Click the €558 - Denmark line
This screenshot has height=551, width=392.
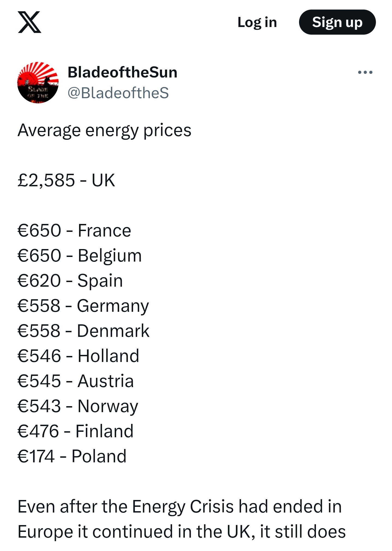[83, 331]
